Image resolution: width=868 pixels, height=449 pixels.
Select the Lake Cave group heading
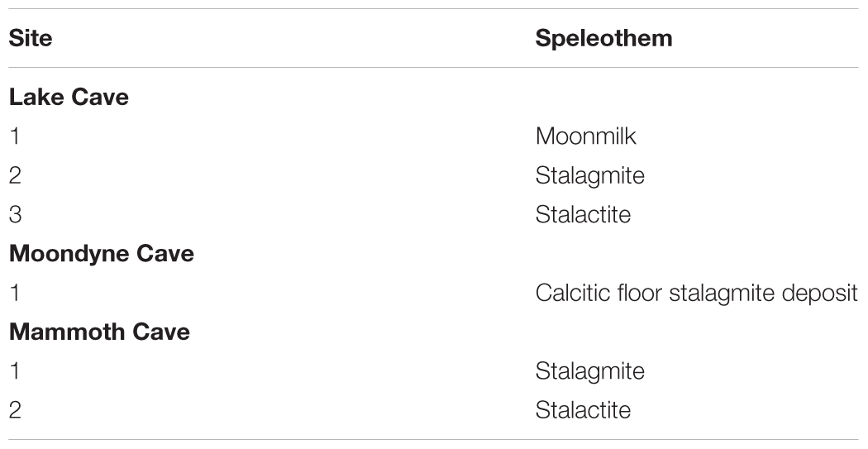pyautogui.click(x=69, y=97)
